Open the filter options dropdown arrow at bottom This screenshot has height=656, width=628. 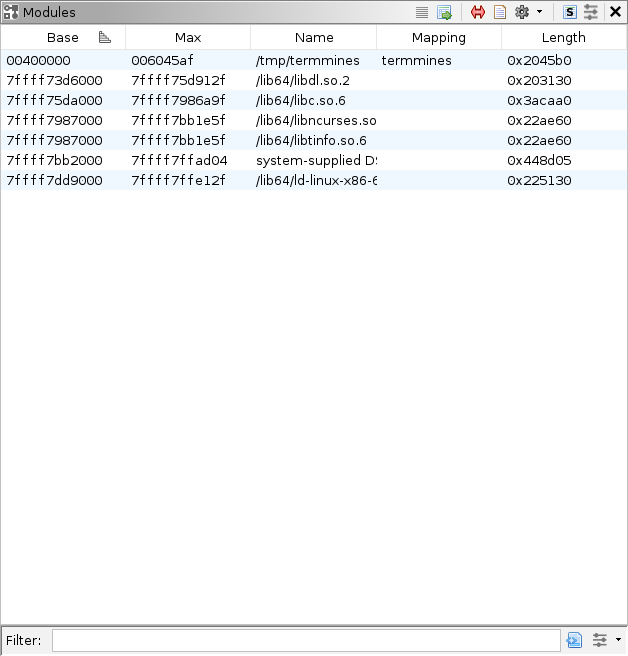click(x=618, y=640)
